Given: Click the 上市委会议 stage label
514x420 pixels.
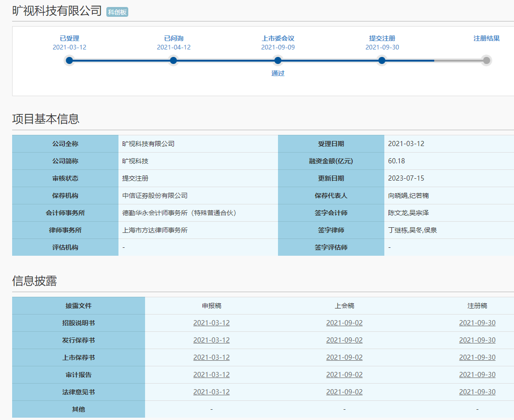Looking at the screenshot, I should (x=278, y=38).
